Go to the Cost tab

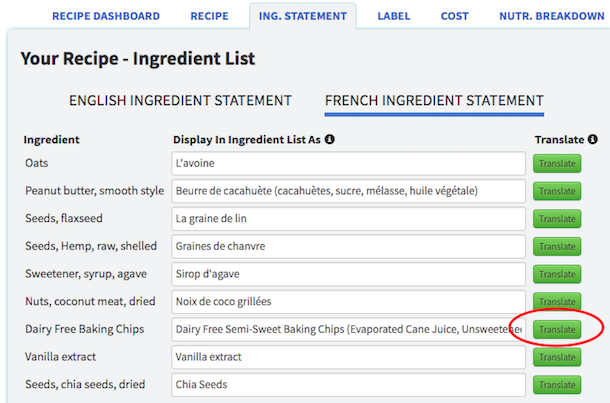pyautogui.click(x=457, y=16)
